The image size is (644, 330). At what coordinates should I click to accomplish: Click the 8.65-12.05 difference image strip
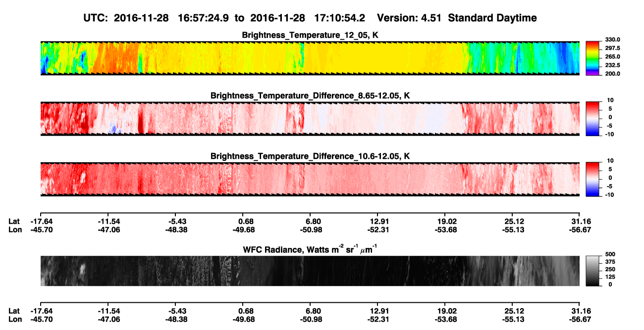pyautogui.click(x=310, y=119)
